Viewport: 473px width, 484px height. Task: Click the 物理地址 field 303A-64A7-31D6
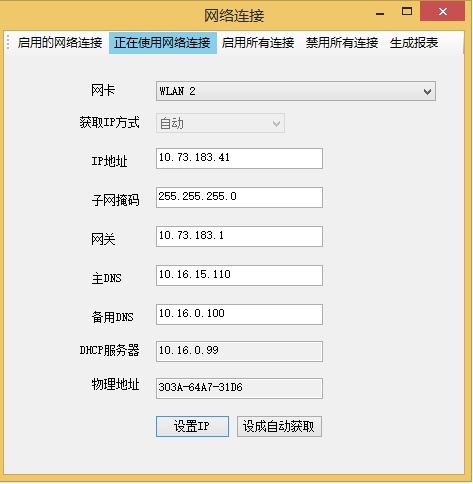coord(239,388)
